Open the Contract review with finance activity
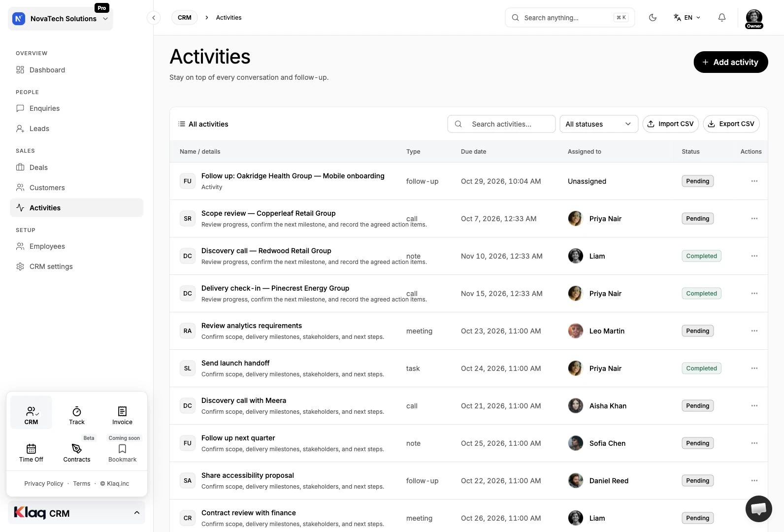Screen dimensions: 784x532 (248, 513)
